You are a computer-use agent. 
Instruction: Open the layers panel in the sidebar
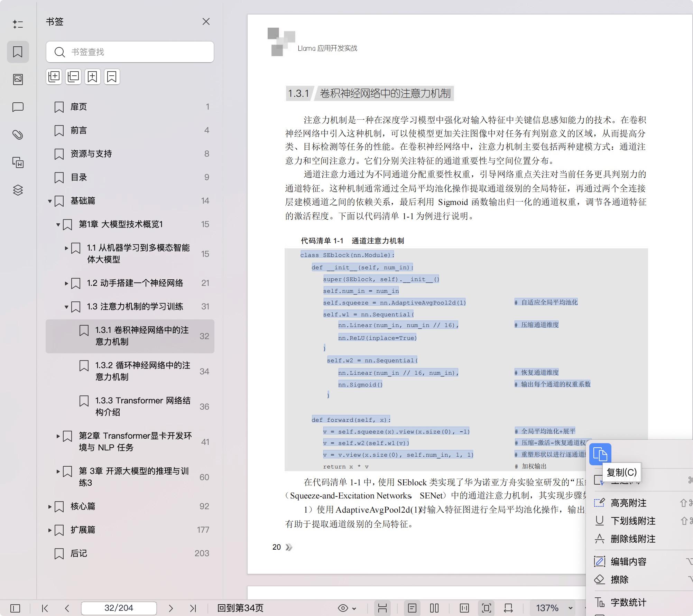click(x=18, y=190)
